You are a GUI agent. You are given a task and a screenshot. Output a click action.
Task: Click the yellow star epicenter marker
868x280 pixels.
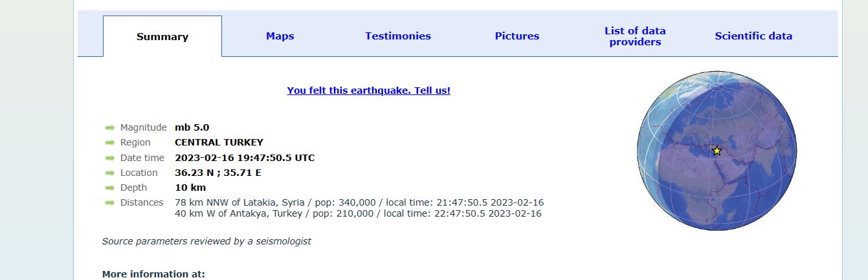tap(717, 151)
